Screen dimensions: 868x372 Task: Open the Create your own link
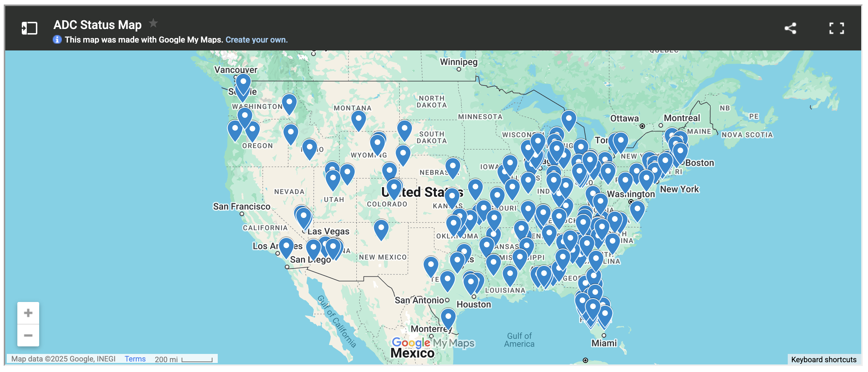click(257, 40)
